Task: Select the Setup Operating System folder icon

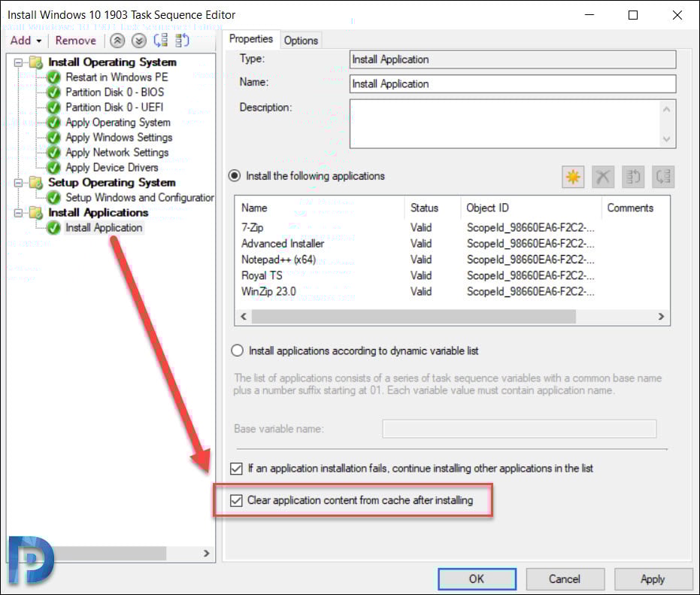Action: click(36, 183)
